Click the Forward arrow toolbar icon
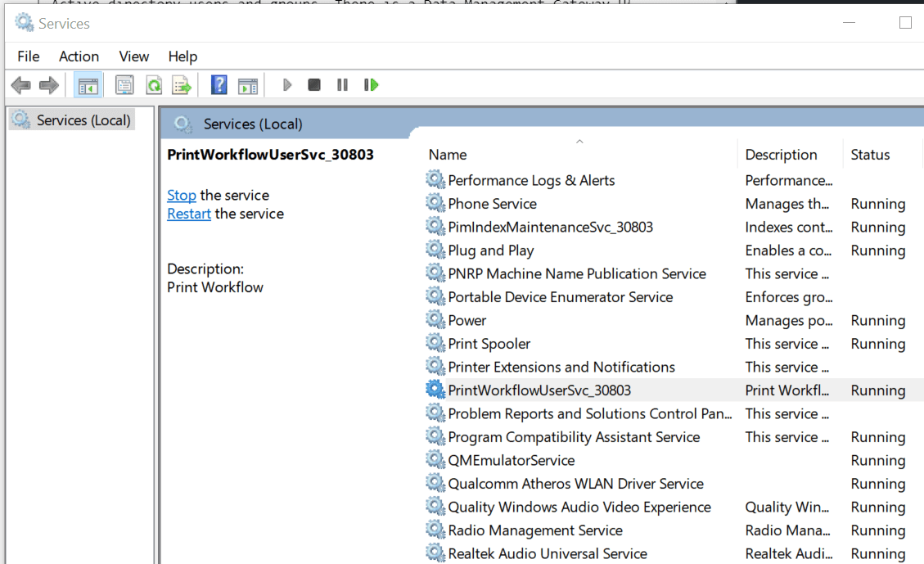The image size is (924, 564). pyautogui.click(x=49, y=85)
